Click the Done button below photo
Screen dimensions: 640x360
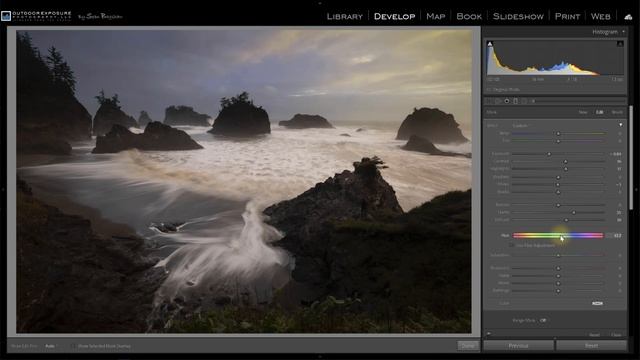tap(467, 346)
